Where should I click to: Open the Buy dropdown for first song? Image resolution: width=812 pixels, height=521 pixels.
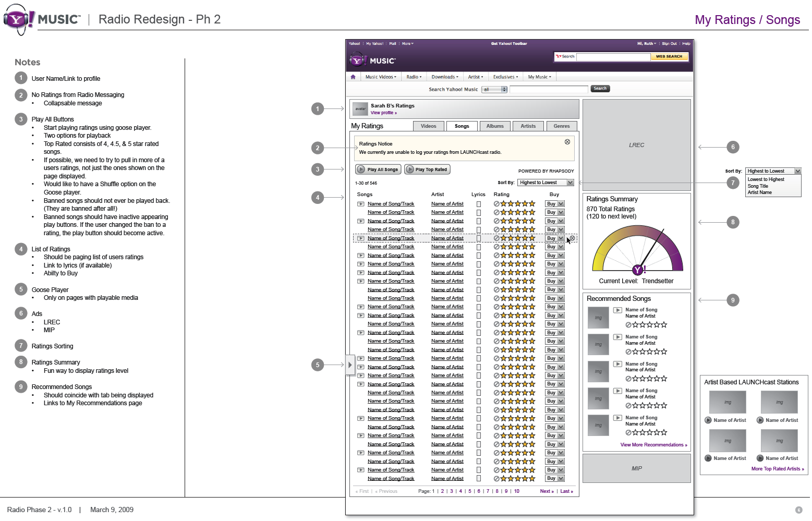[561, 204]
